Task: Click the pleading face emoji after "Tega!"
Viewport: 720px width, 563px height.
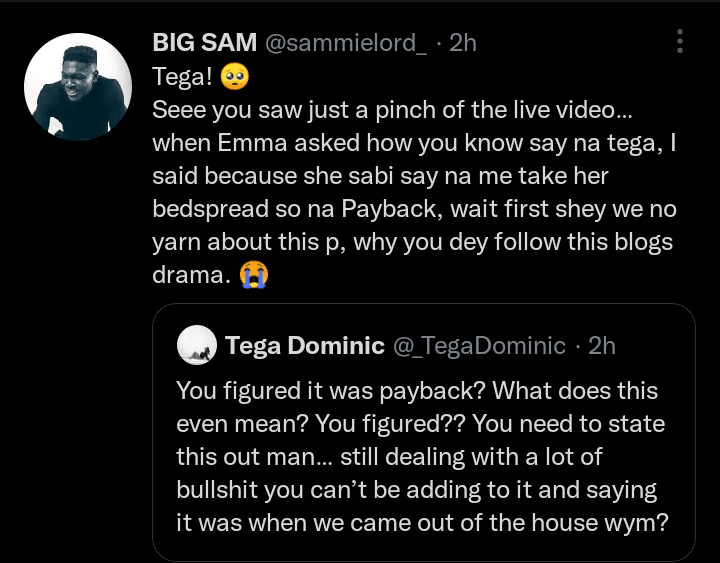Action: coord(237,76)
